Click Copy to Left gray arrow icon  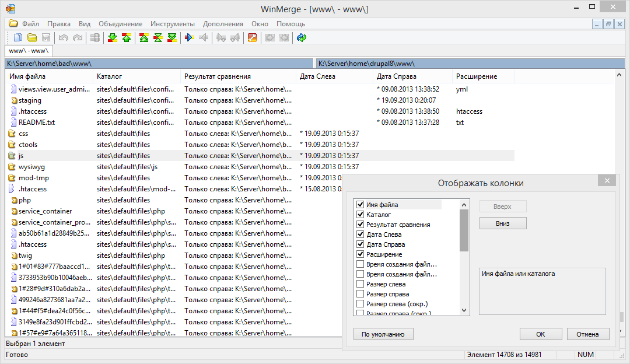point(204,38)
